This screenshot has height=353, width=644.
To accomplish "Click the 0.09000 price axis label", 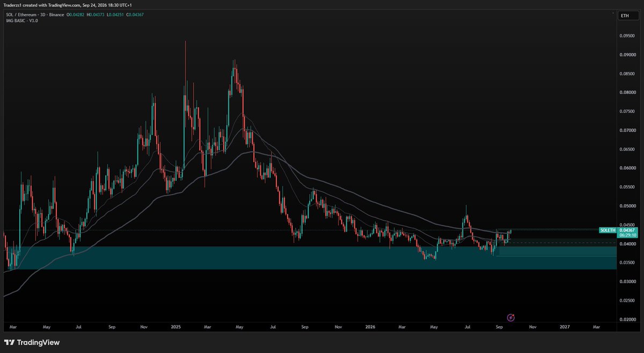I will tap(628, 55).
